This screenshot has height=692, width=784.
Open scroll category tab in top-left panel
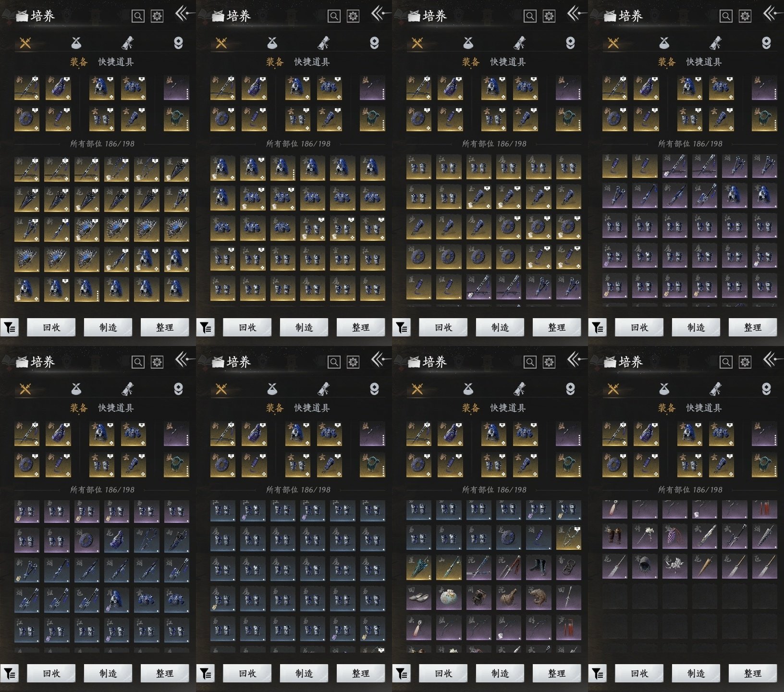coord(127,43)
